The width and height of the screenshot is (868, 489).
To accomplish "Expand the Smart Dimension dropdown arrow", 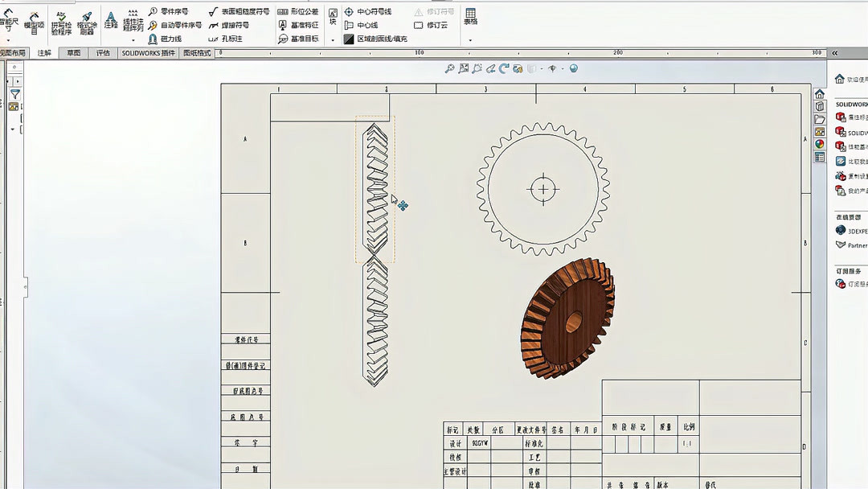I will 8,40.
